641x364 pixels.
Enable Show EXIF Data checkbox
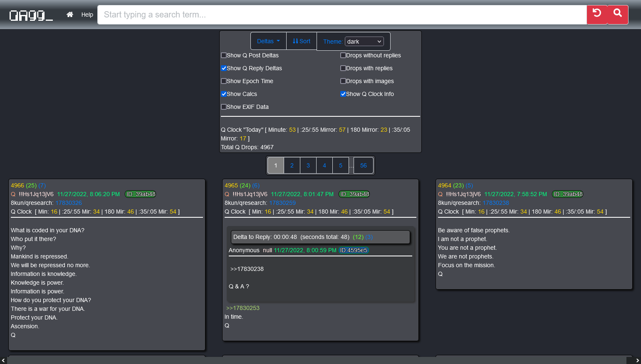click(224, 107)
